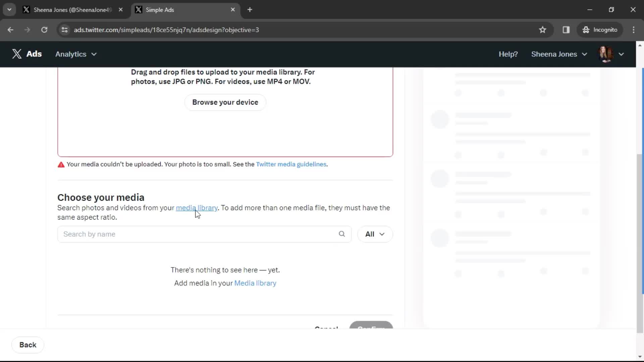Click the X Ads logo icon
This screenshot has height=362, width=644.
[x=17, y=54]
